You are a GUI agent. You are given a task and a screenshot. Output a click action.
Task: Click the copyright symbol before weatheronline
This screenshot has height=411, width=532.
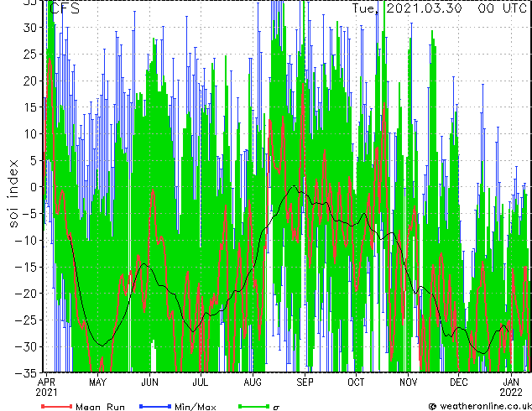tap(432, 406)
